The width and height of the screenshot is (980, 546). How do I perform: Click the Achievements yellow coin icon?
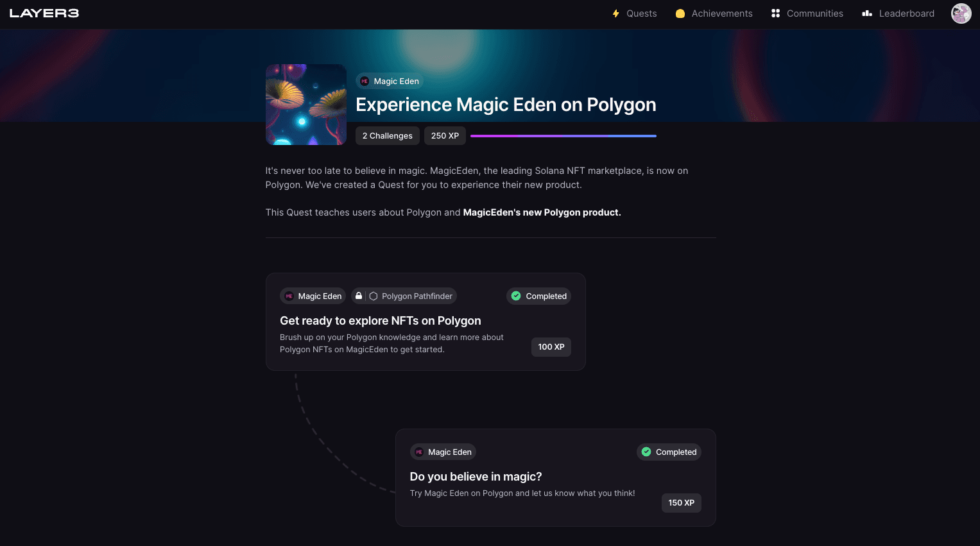[680, 13]
